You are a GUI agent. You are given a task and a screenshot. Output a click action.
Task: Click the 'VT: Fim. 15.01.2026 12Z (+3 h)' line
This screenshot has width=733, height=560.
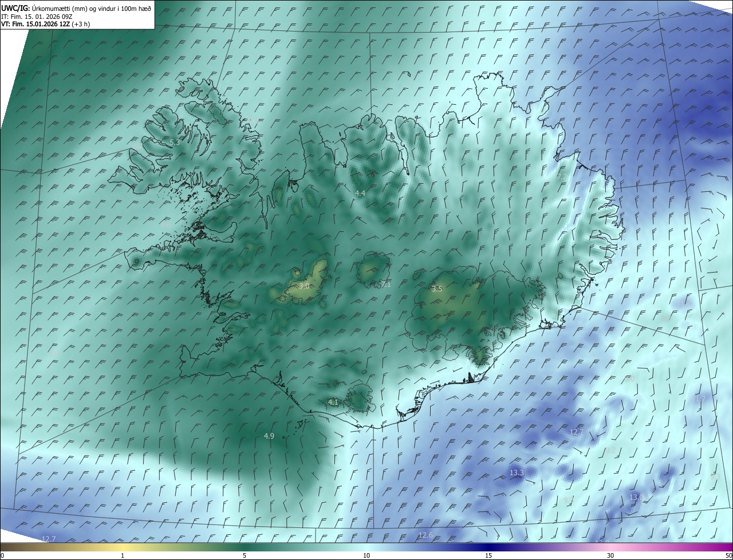45,24
